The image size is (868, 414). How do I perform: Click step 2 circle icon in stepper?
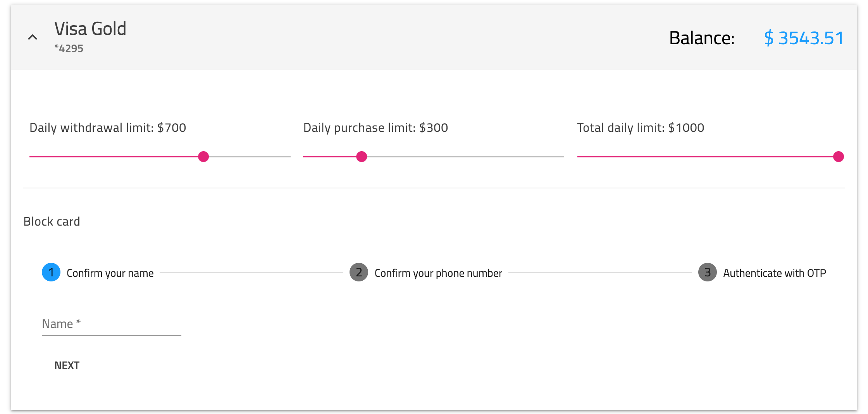click(x=359, y=273)
